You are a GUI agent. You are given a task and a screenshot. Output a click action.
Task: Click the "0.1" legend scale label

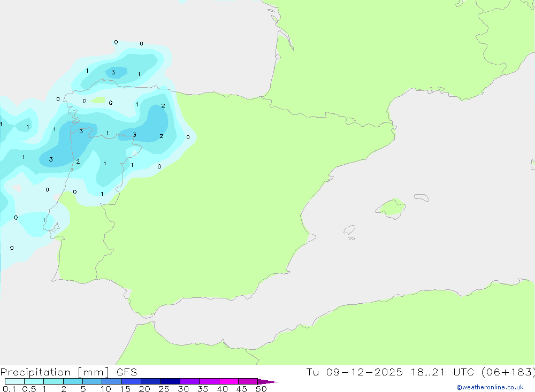point(9,389)
